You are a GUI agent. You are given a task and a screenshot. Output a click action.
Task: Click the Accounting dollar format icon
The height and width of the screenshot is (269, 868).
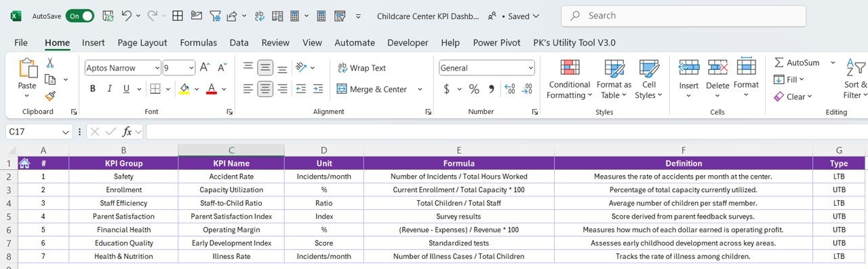[x=446, y=89]
